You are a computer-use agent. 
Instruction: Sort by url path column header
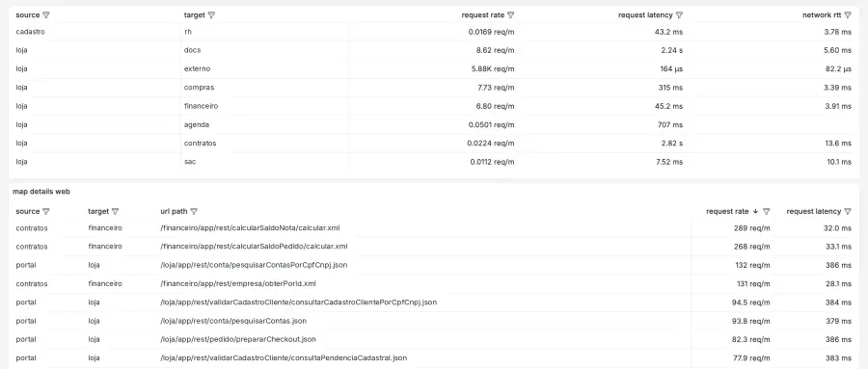(x=174, y=211)
